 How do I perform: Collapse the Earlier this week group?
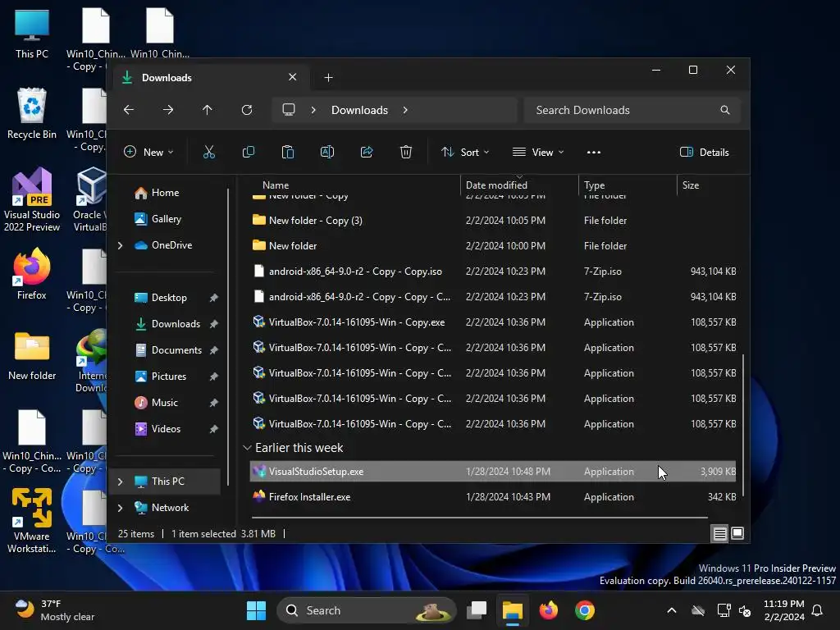247,447
